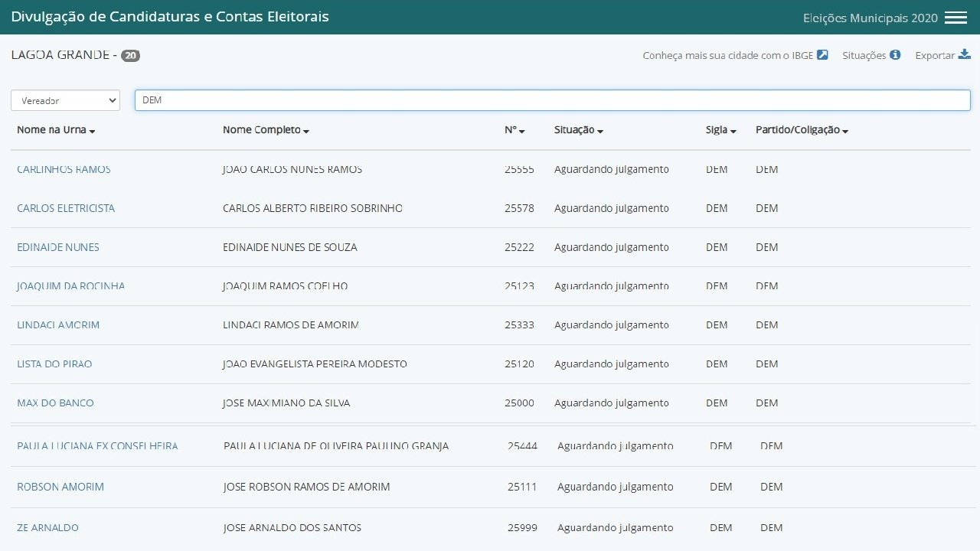The height and width of the screenshot is (551, 980).
Task: Click the DEM search filter field
Action: click(551, 100)
